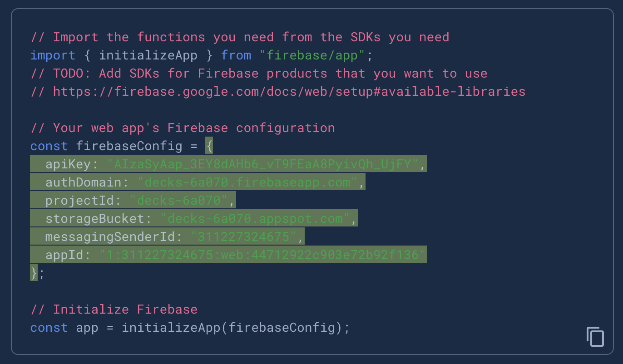The width and height of the screenshot is (623, 364).
Task: Click the "const firebaseConfig = {" declaration line
Action: (122, 146)
